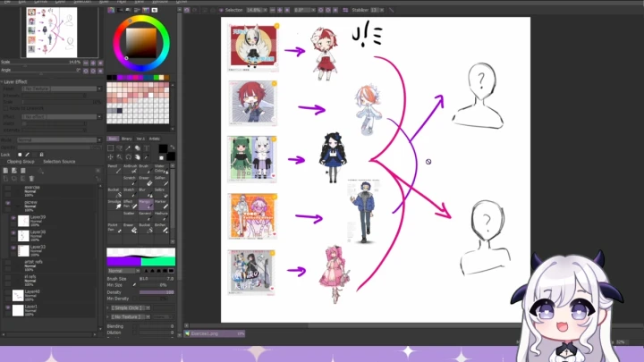Pick the black foreground color swatch
This screenshot has height=362, width=644.
click(163, 148)
